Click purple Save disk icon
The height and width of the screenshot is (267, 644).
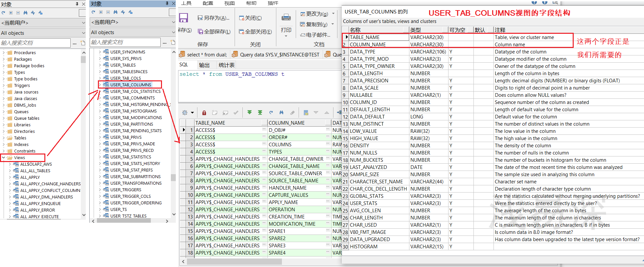click(183, 18)
